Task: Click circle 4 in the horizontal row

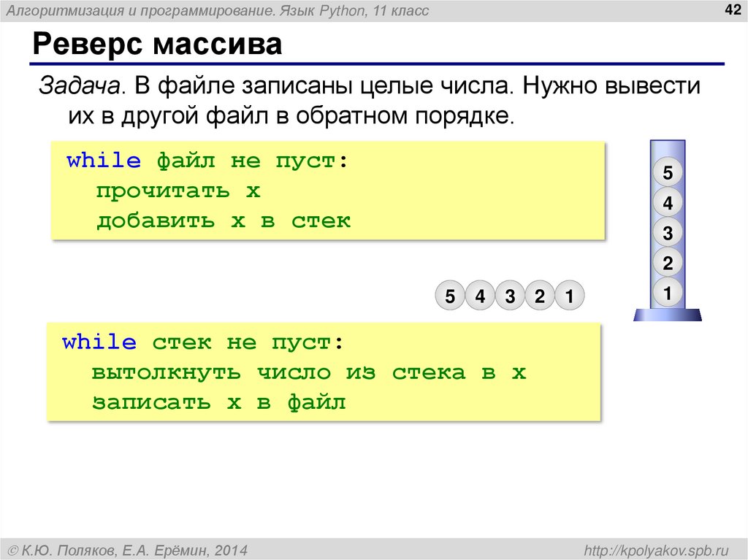Action: (480, 296)
